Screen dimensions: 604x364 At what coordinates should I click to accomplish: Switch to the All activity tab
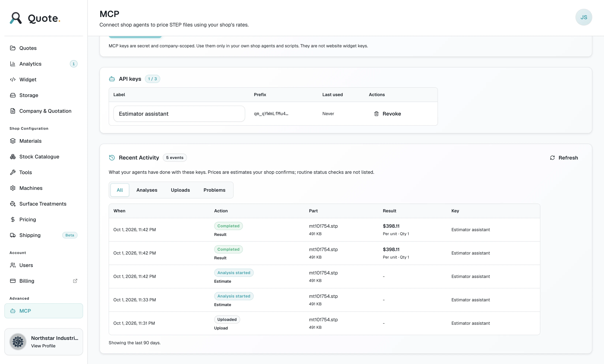pyautogui.click(x=120, y=190)
